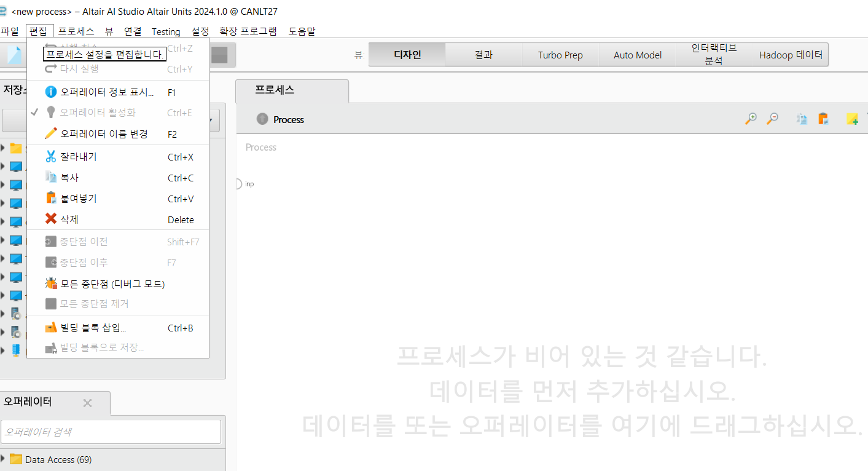
Task: Click the zoom out magnifier icon
Action: click(773, 119)
